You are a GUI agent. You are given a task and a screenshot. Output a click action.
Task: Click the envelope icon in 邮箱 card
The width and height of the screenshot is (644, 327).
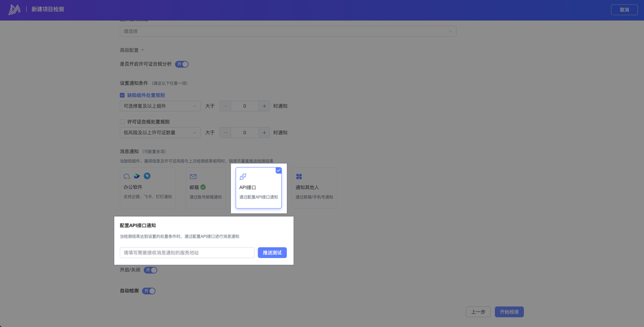(x=193, y=177)
